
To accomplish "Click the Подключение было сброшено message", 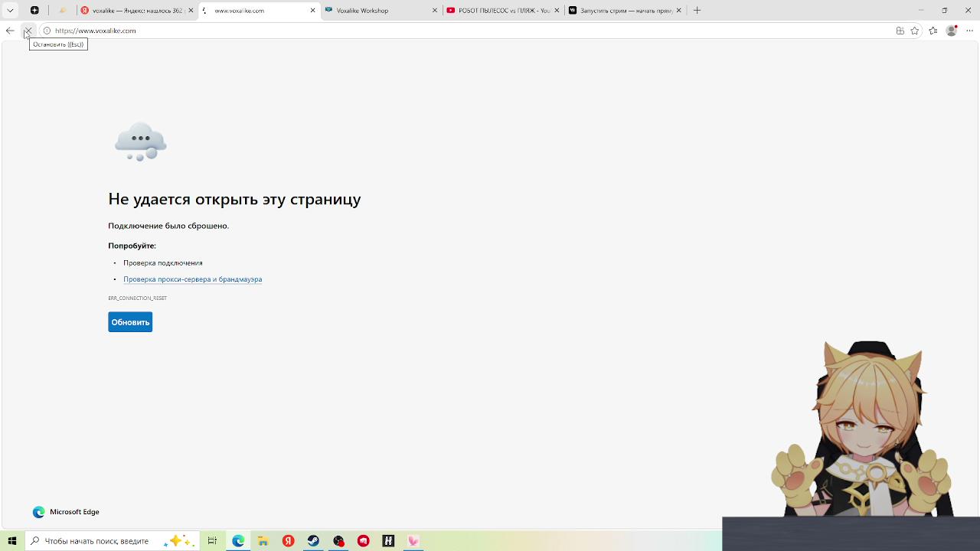I will (168, 226).
